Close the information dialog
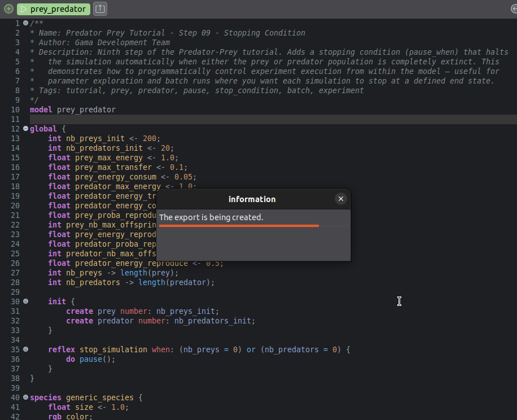Image resolution: width=517 pixels, height=420 pixels. 340,199
